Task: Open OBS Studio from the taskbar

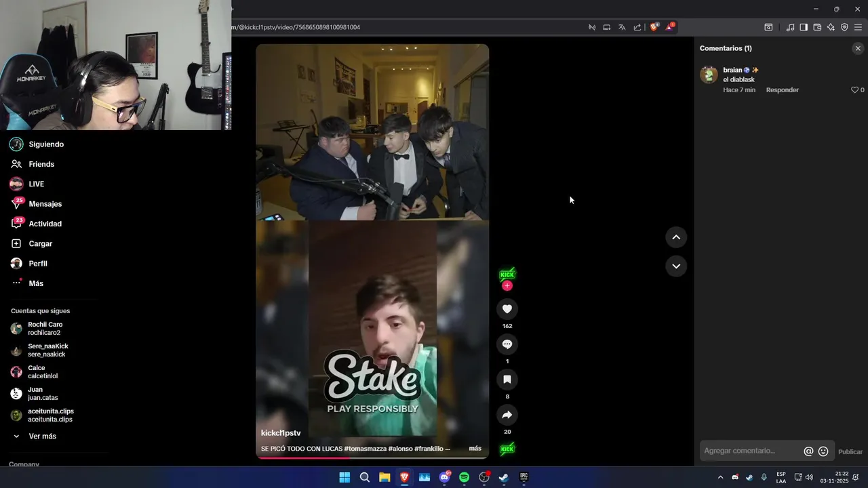Action: 484,477
